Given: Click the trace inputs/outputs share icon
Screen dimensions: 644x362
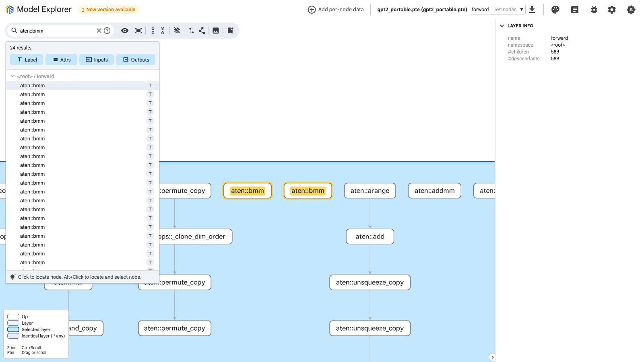Looking at the screenshot, I should [202, 31].
